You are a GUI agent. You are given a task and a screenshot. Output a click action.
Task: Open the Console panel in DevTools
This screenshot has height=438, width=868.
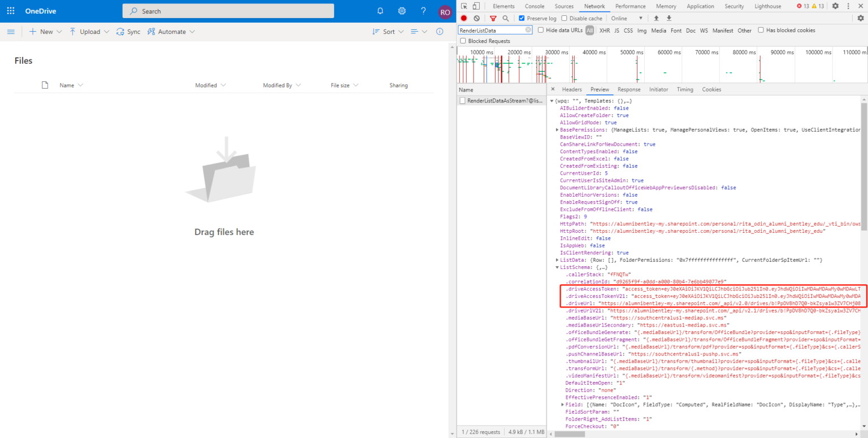pyautogui.click(x=533, y=6)
